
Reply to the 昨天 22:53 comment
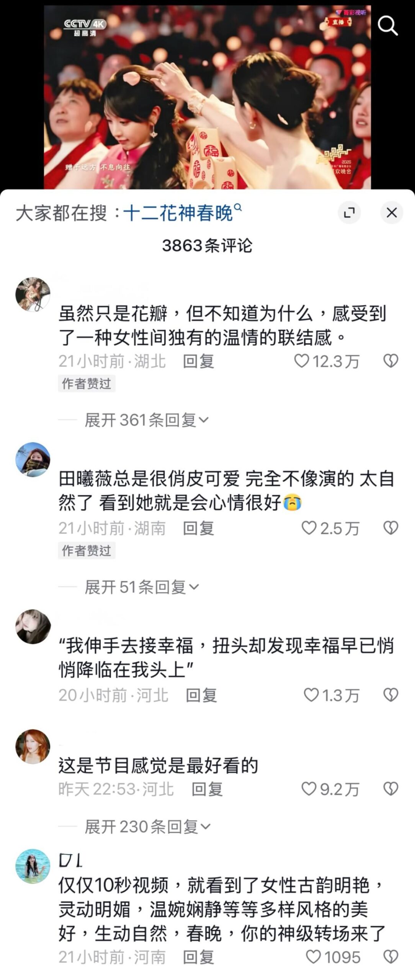207,789
